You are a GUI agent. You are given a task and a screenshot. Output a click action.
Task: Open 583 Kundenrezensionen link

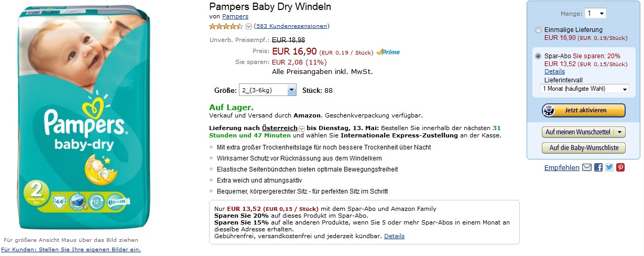(x=291, y=26)
